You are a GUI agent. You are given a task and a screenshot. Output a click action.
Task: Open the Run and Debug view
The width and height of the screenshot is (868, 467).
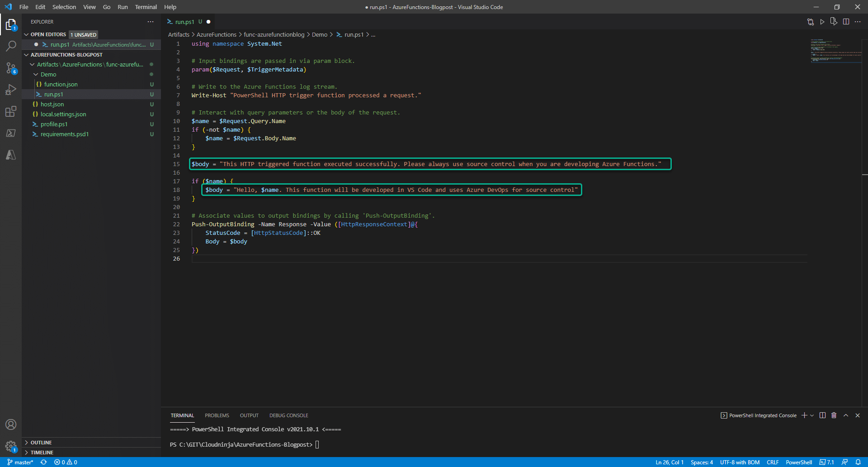11,90
